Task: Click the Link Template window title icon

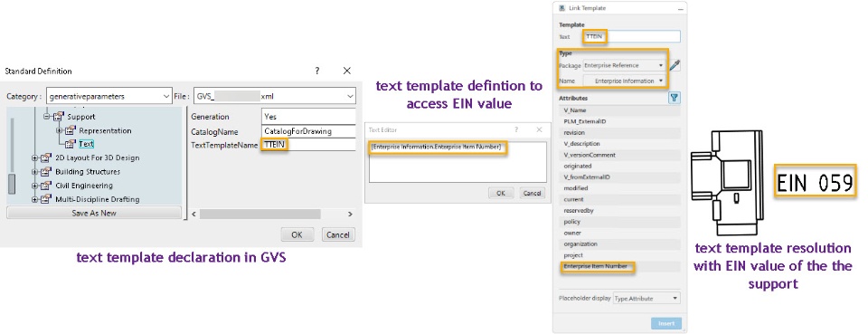Action: (562, 8)
